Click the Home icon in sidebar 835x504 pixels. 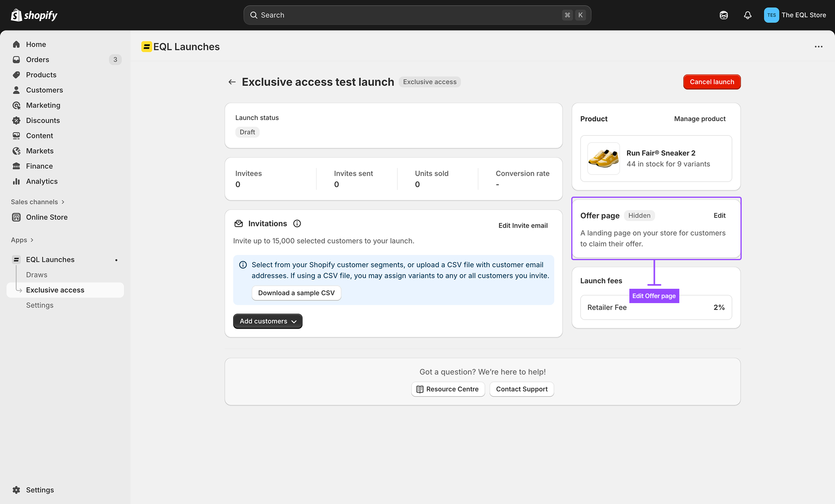[x=16, y=45]
